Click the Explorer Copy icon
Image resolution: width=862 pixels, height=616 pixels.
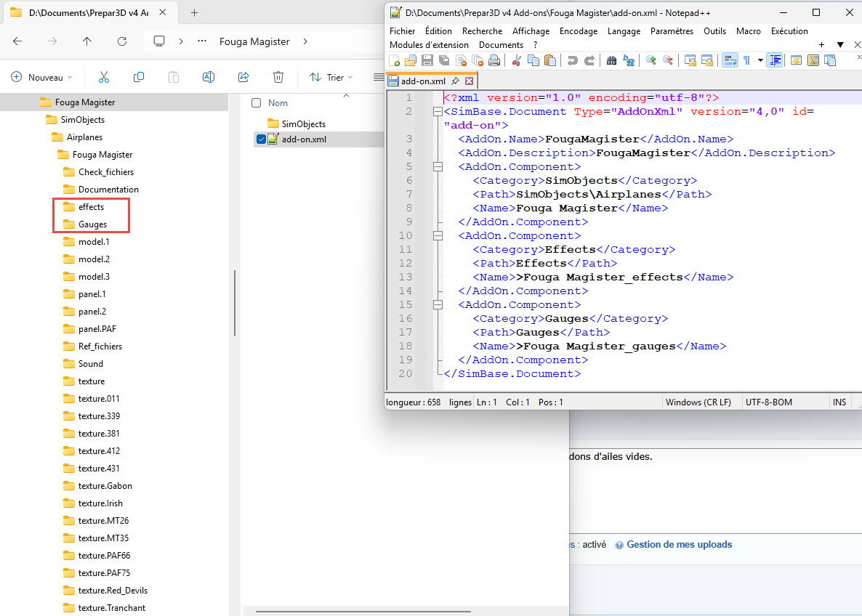[x=139, y=78]
